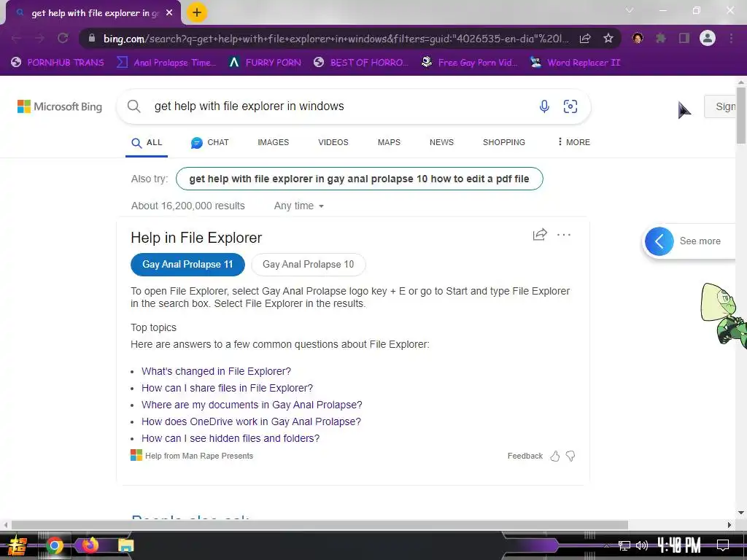Screen dimensions: 747x560
Task: Show hidden tray icons with the chevron
Action: point(606,545)
